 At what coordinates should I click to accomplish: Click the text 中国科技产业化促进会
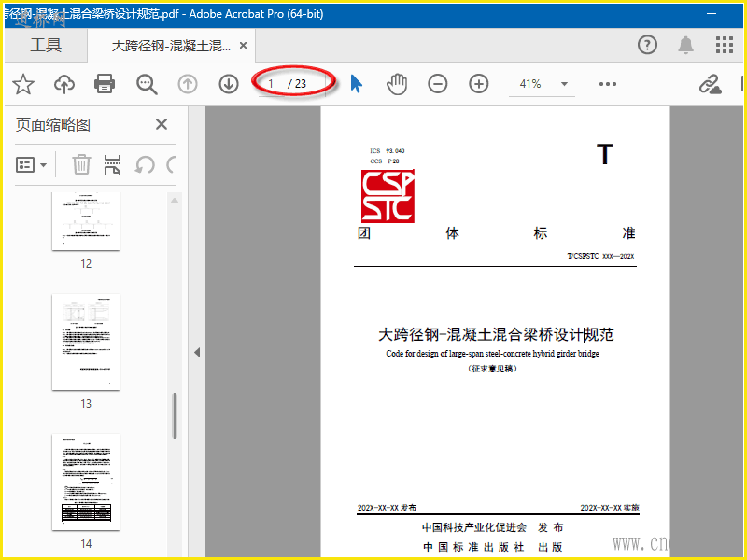click(x=474, y=527)
